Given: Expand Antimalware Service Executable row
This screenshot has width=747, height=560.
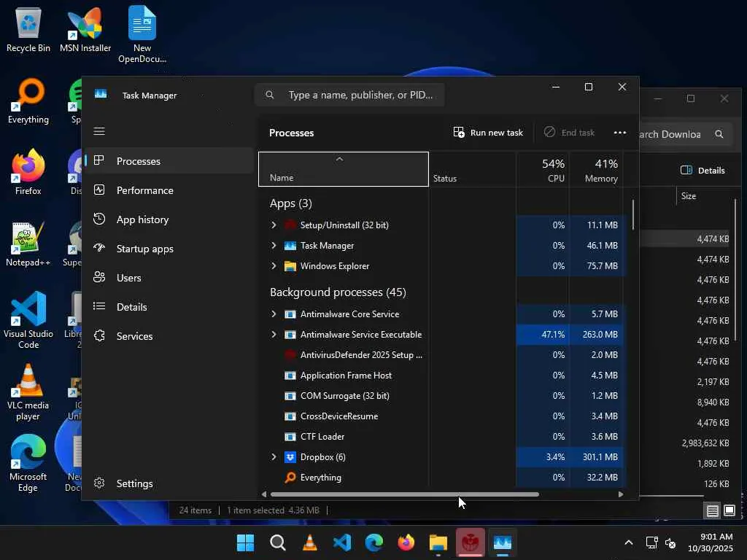Looking at the screenshot, I should (274, 334).
